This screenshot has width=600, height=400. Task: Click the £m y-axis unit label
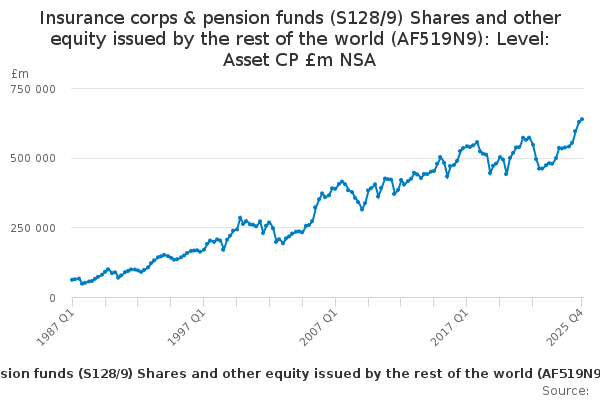coord(20,75)
